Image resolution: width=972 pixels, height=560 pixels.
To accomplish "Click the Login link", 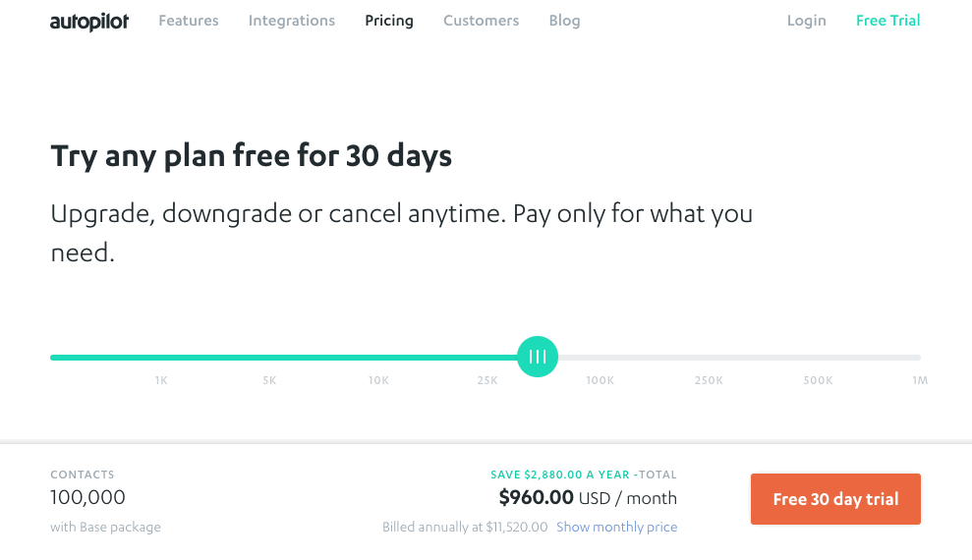I will point(807,21).
